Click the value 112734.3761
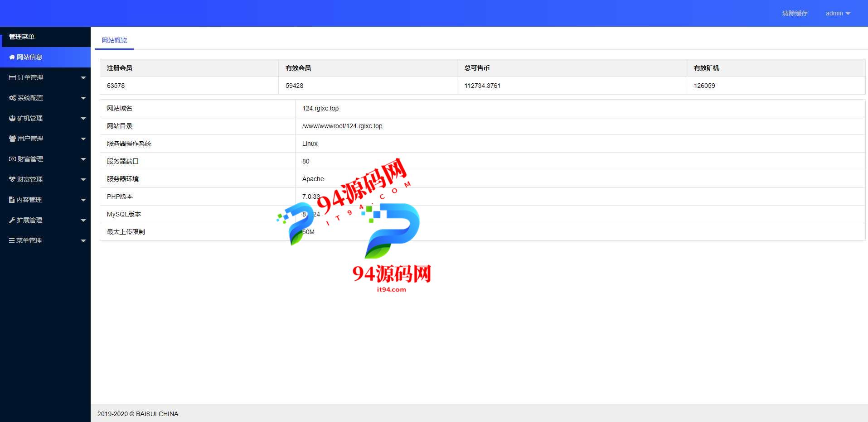The height and width of the screenshot is (422, 868). (482, 86)
